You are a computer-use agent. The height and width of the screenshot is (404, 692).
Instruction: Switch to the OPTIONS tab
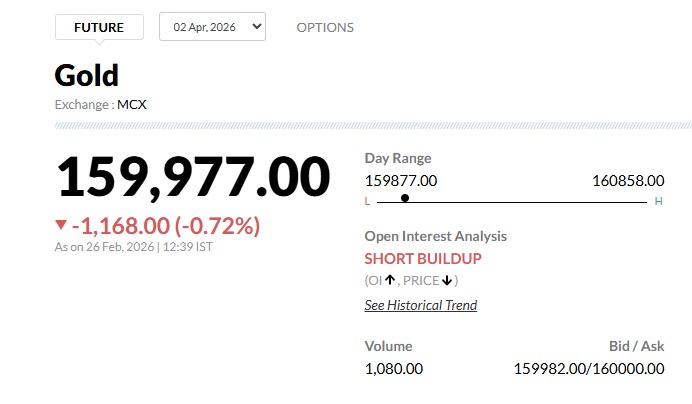[325, 27]
